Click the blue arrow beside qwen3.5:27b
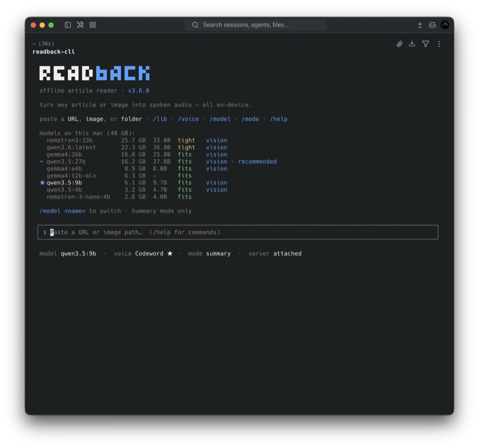This screenshot has height=448, width=479. (x=41, y=161)
